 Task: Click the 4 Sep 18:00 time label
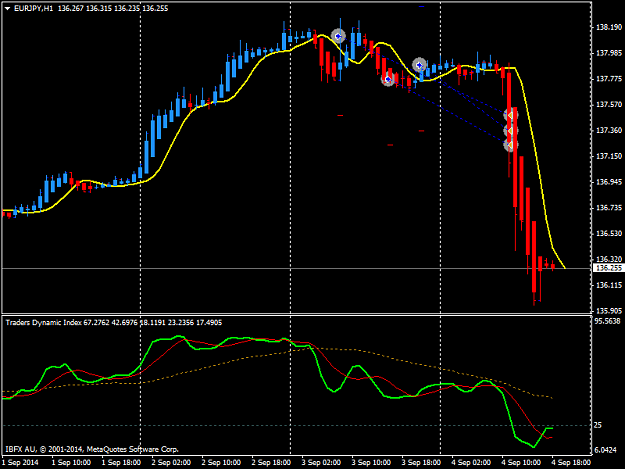(571, 462)
